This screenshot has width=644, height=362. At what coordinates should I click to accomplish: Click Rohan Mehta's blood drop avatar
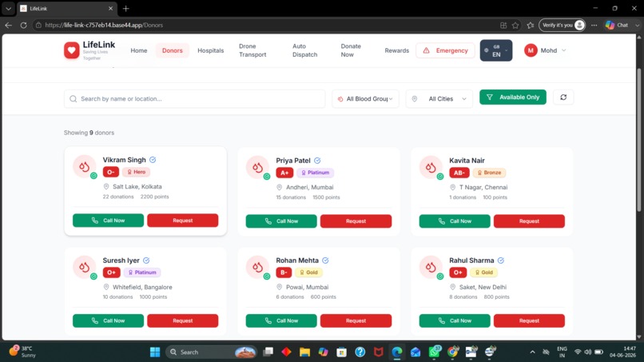pos(257,267)
